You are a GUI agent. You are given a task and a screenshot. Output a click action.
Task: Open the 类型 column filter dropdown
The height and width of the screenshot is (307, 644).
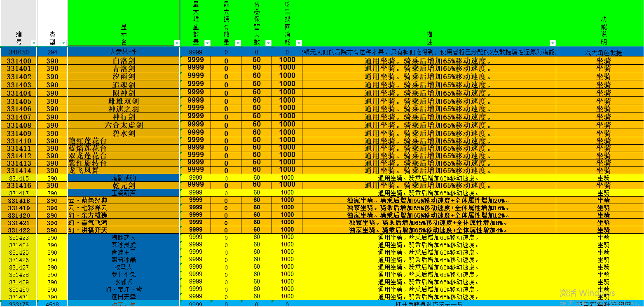coord(63,43)
